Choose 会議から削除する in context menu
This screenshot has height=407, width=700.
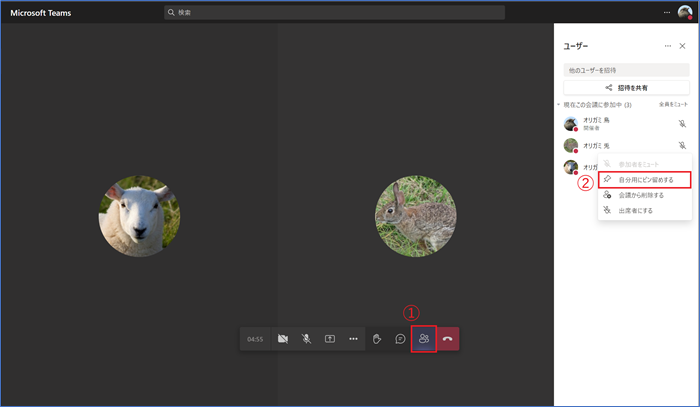point(641,195)
